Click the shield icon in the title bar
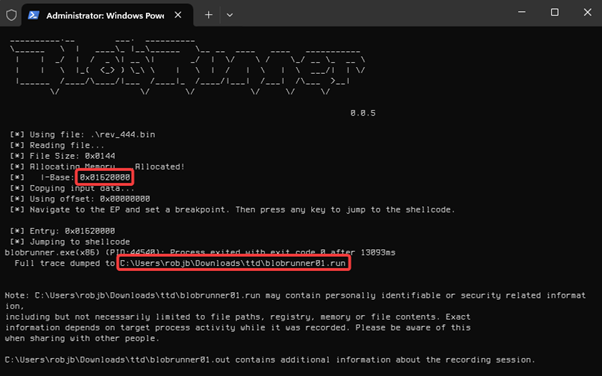 coord(12,15)
